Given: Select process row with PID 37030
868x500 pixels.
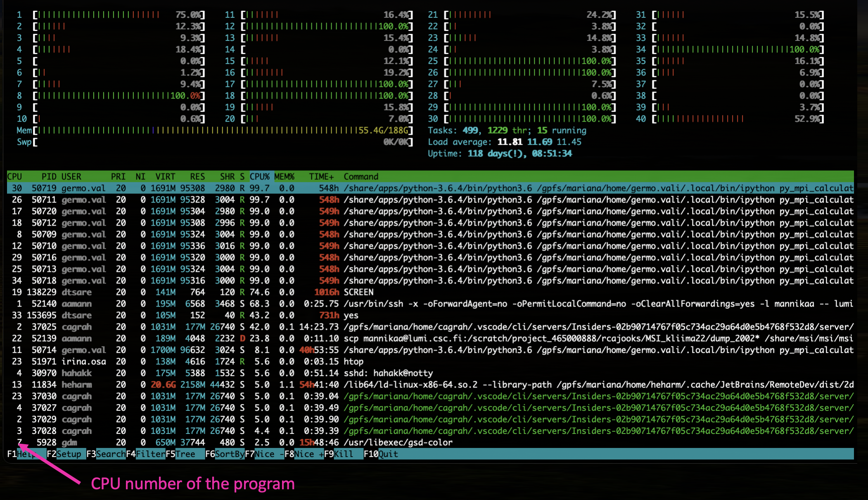Looking at the screenshot, I should tap(430, 396).
